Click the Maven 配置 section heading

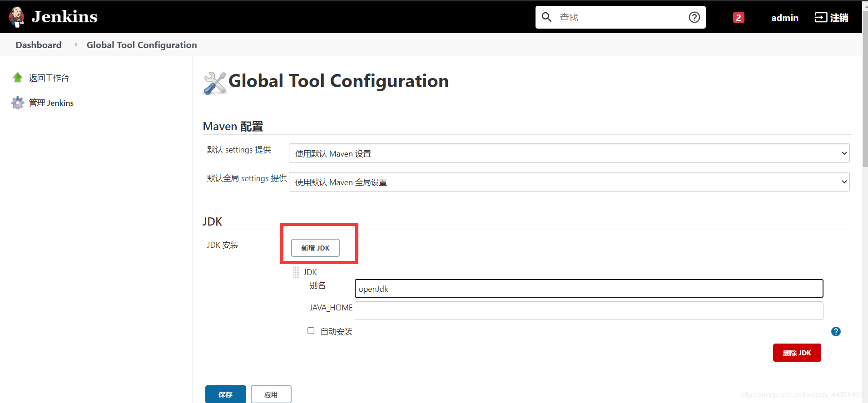[x=233, y=126]
